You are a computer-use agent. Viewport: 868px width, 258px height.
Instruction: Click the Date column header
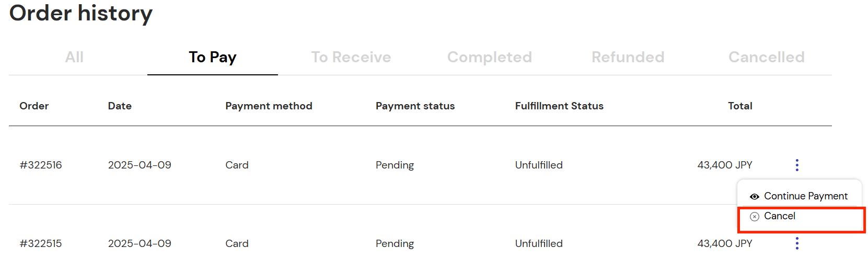(x=120, y=106)
